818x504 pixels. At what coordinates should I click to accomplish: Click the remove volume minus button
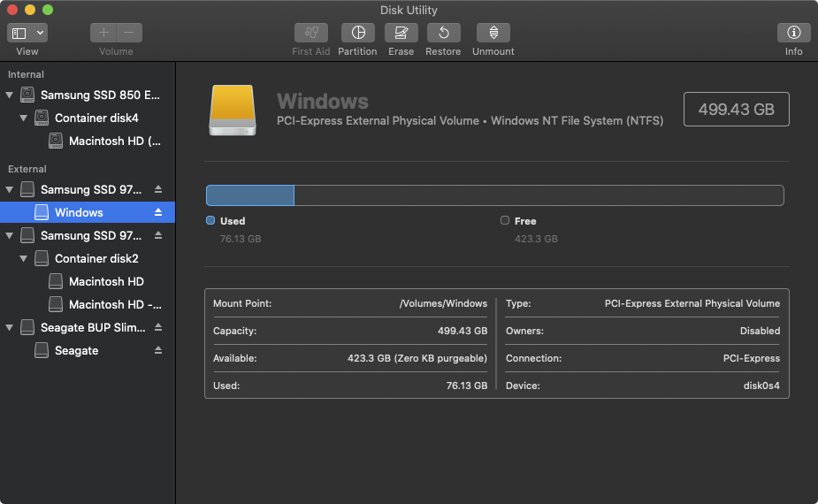(129, 33)
